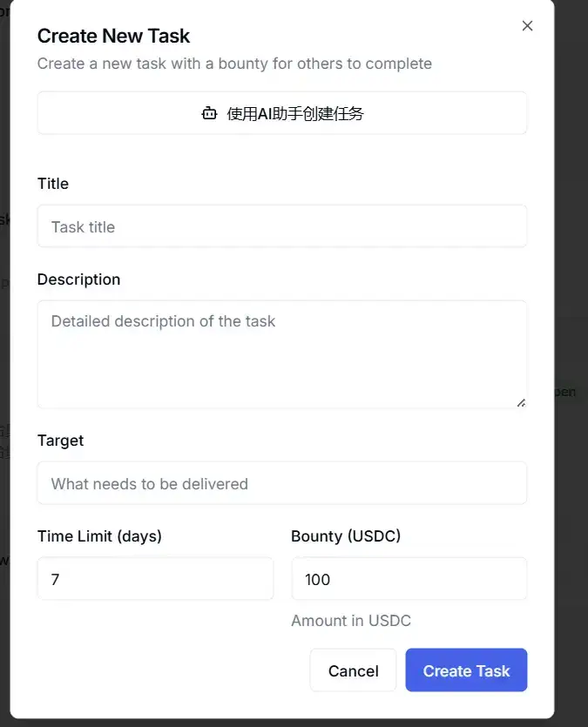Focus the Task title input field
The image size is (588, 727).
[x=281, y=226]
